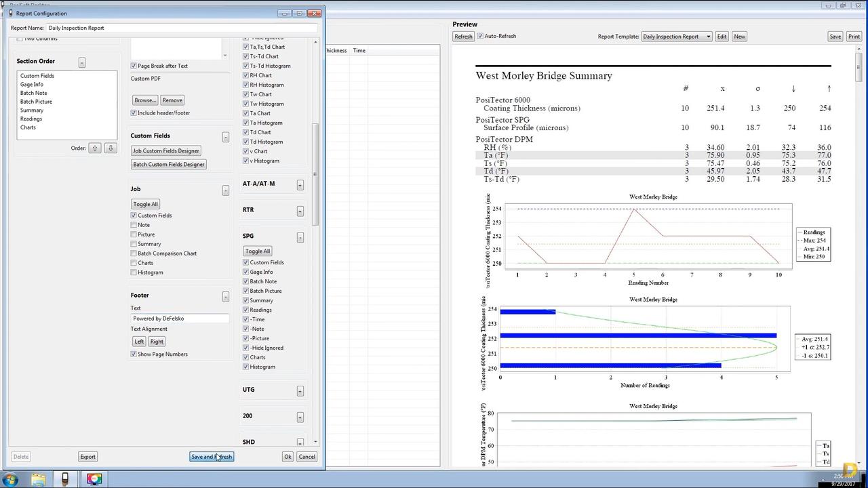Viewport: 868px width, 488px height.
Task: Open Job Custom Fields Designer
Action: tap(166, 151)
